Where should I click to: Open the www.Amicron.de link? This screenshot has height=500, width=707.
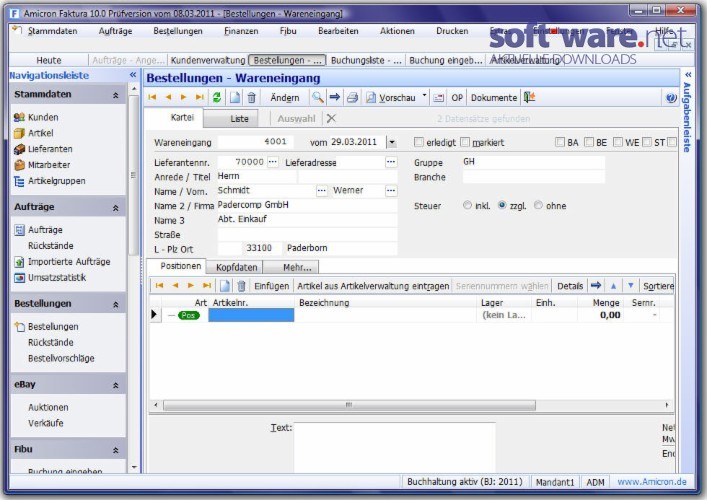tap(652, 482)
